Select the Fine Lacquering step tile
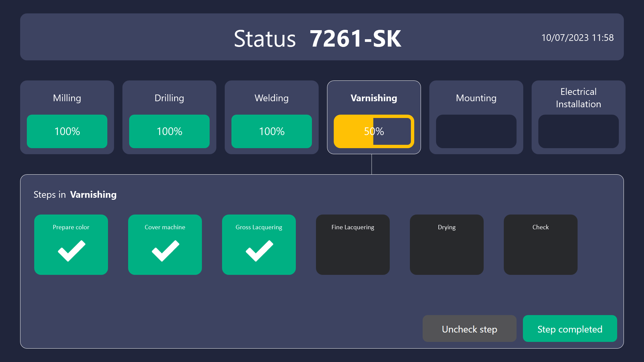 pyautogui.click(x=353, y=245)
